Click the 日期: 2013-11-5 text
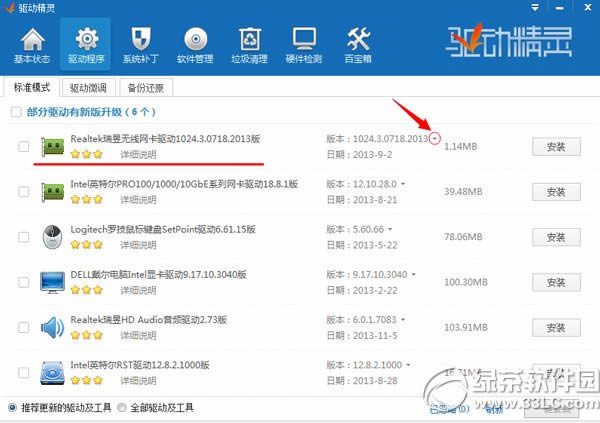This screenshot has width=600, height=423. point(362,336)
